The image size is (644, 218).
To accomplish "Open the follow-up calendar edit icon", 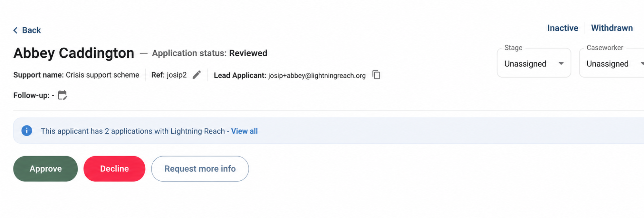I will pyautogui.click(x=62, y=95).
